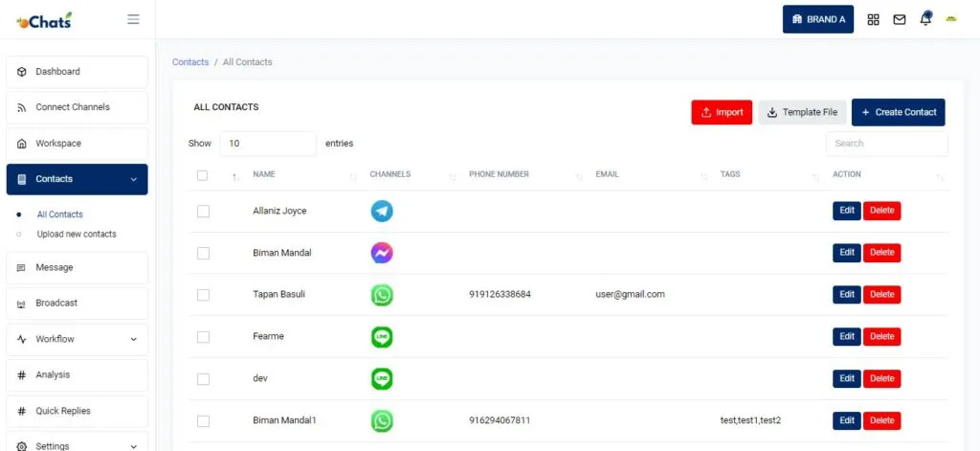The image size is (980, 451).
Task: Delete the Fearme contact
Action: pyautogui.click(x=881, y=336)
